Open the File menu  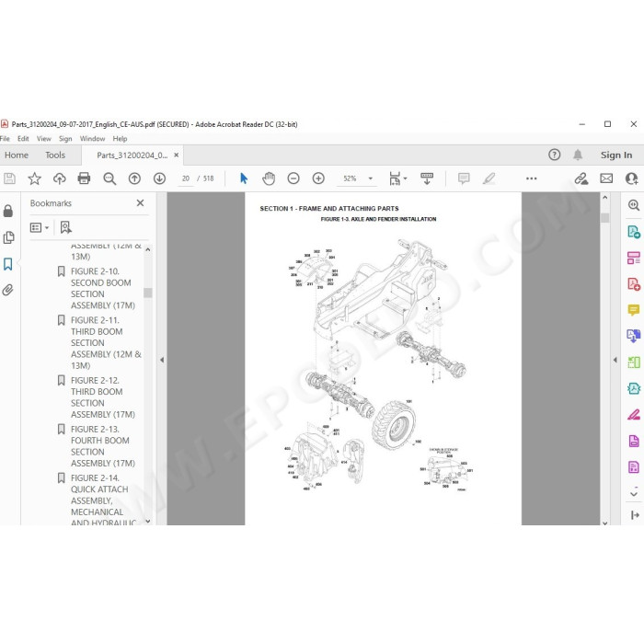tap(5, 139)
